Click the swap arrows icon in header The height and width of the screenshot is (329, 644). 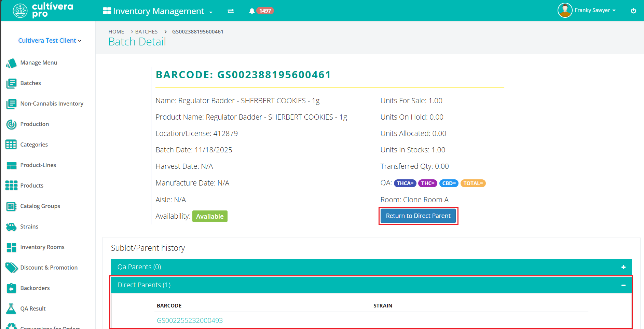tap(231, 11)
